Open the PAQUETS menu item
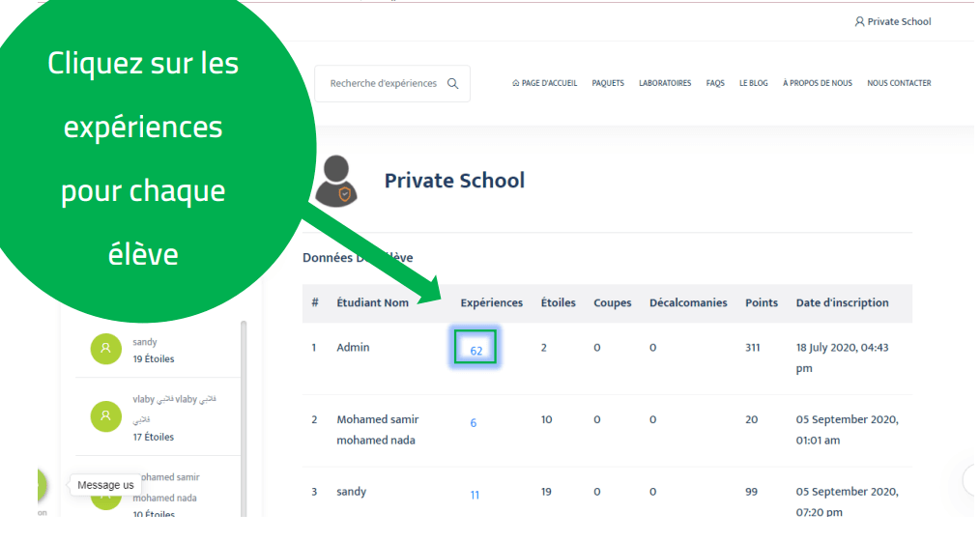Viewport: 980px width, 542px height. click(x=608, y=84)
